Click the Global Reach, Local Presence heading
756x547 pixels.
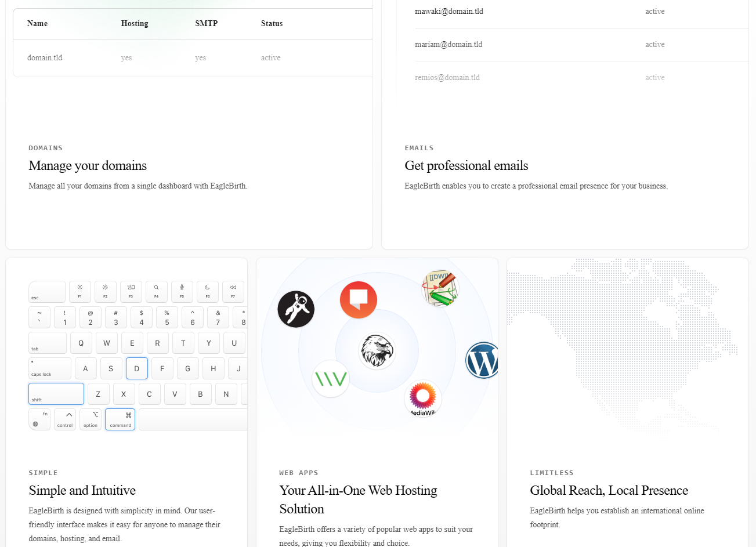point(609,491)
